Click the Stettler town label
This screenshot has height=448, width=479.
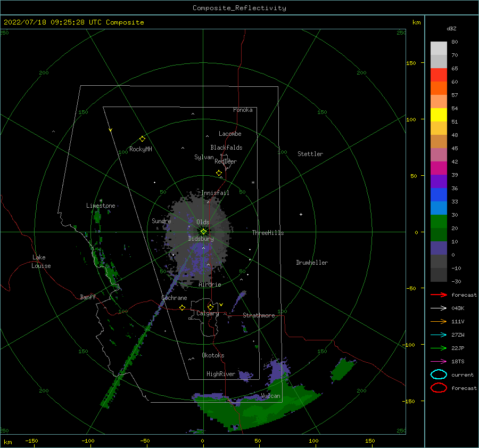[x=310, y=154]
